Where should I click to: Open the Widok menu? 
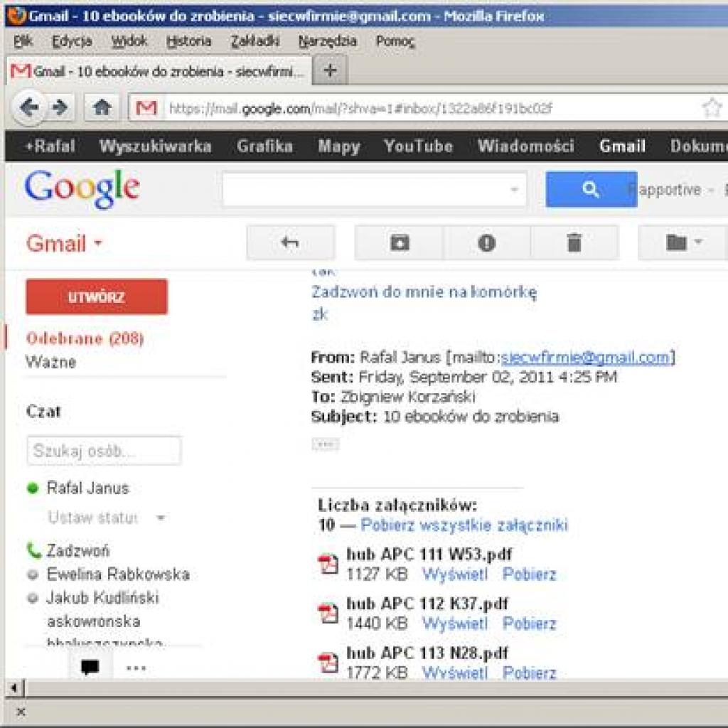[x=129, y=41]
